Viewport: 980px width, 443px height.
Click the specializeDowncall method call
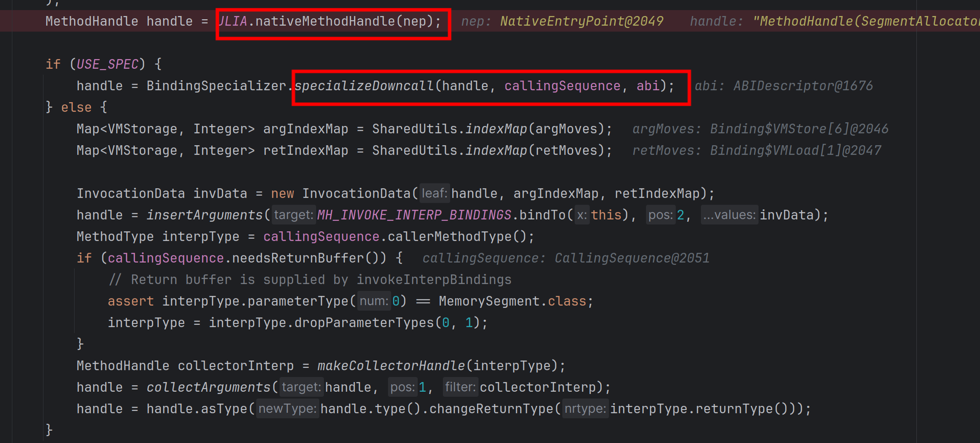click(x=364, y=86)
